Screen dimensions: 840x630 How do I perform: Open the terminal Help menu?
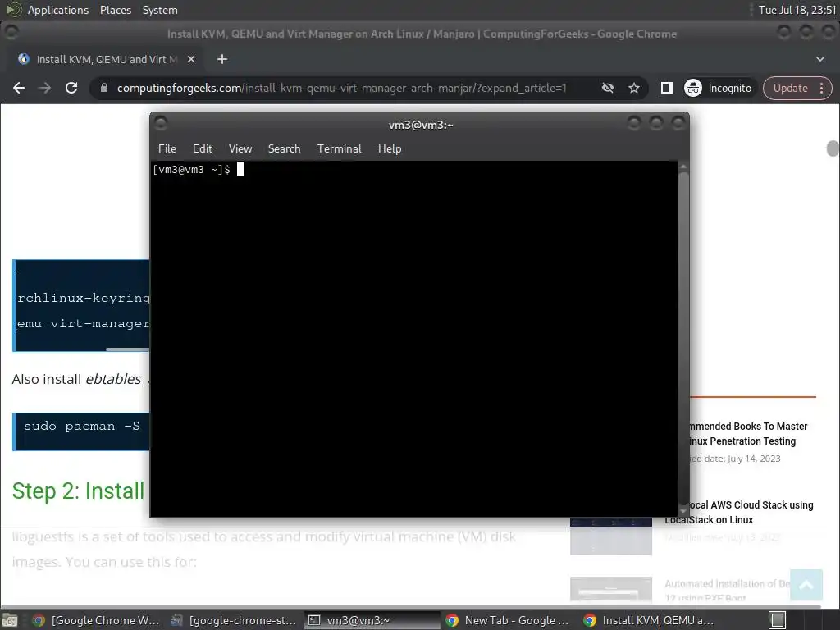[x=390, y=149]
